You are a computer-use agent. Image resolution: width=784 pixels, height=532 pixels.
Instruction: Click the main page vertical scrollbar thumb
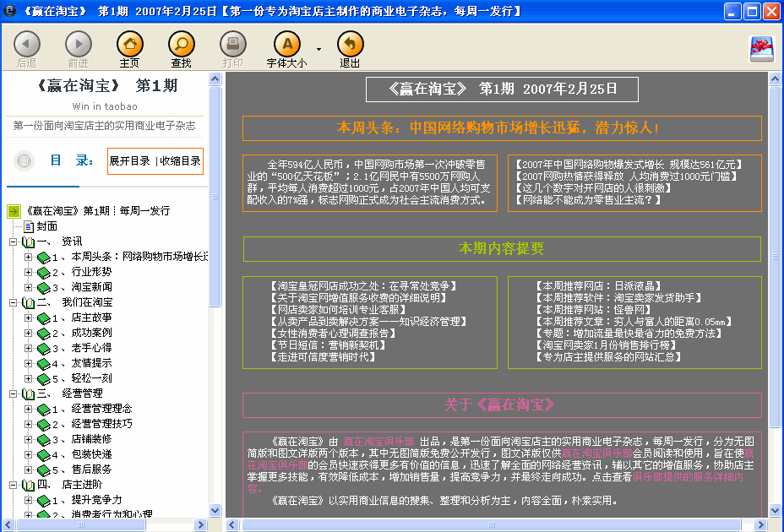[775, 257]
